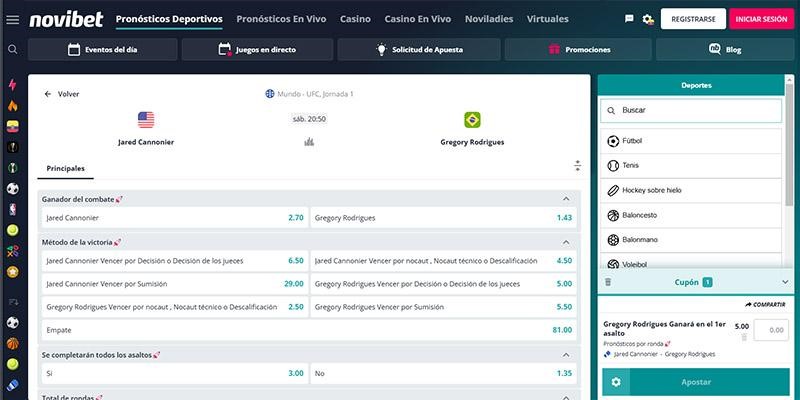Click the collapse-all markets icon
This screenshot has height=400, width=800.
point(578,165)
